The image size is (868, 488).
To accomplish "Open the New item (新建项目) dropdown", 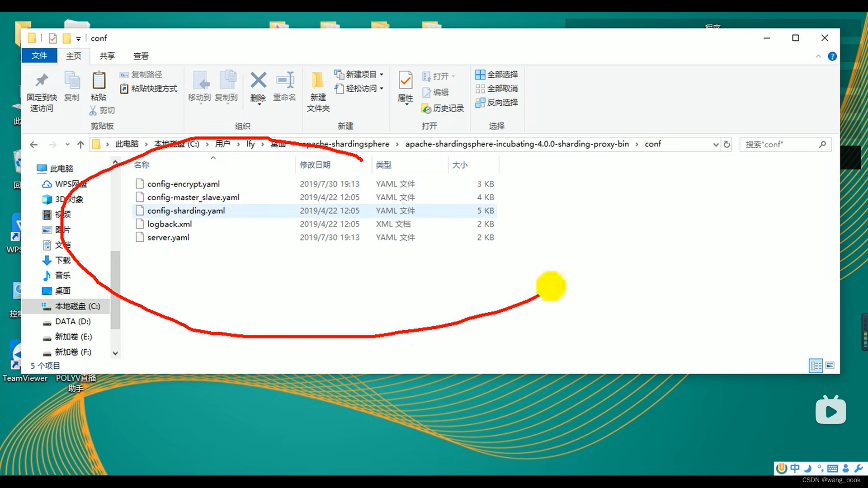I will [x=359, y=75].
